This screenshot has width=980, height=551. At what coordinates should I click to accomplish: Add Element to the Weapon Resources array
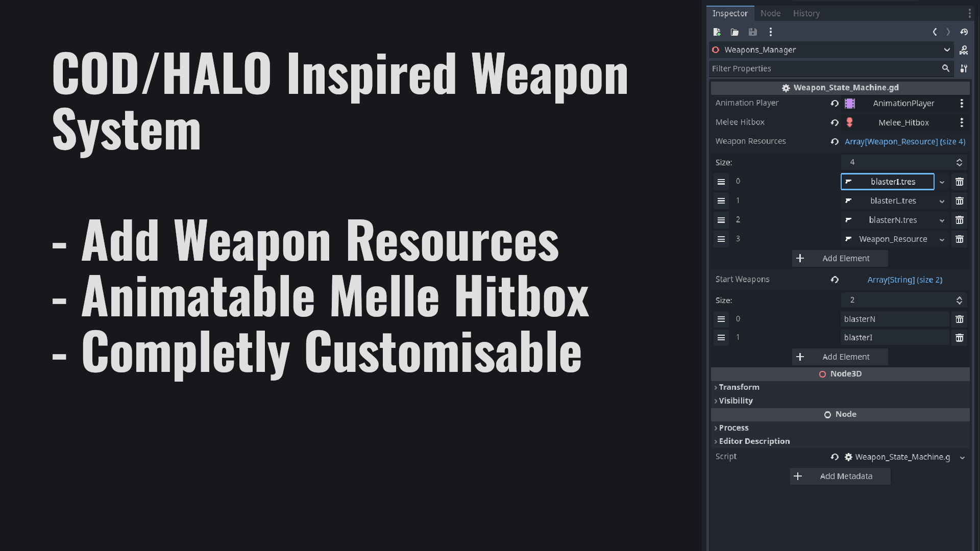840,259
